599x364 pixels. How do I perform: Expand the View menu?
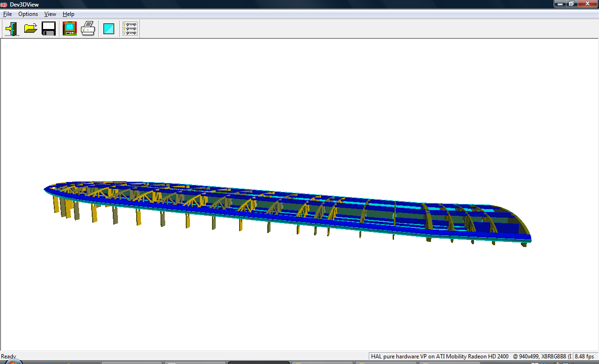tap(50, 14)
